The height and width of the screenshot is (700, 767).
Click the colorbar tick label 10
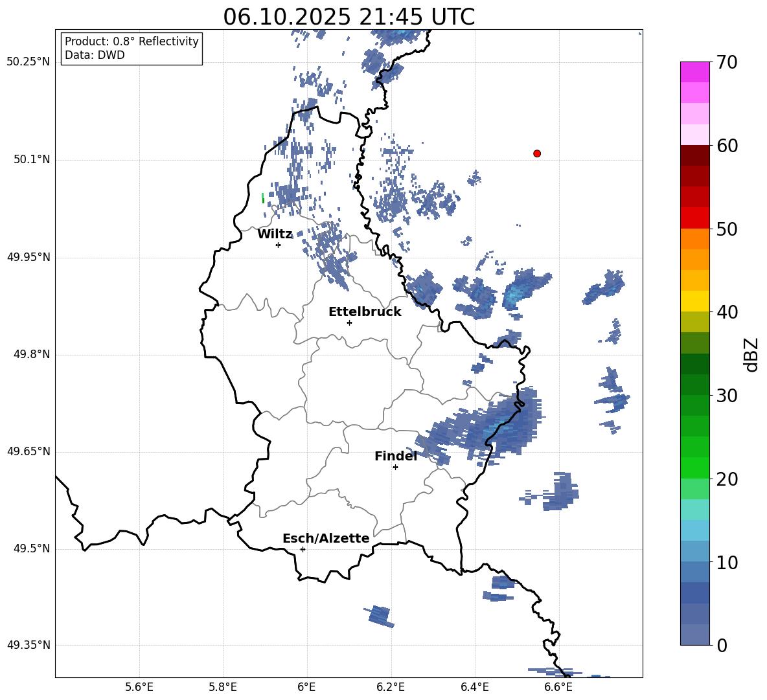[727, 563]
